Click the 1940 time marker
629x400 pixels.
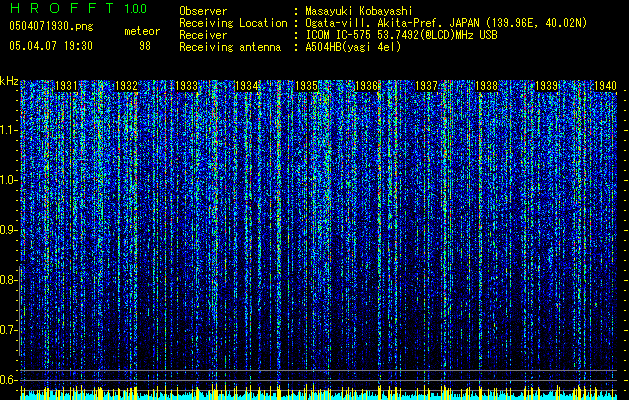point(605,86)
